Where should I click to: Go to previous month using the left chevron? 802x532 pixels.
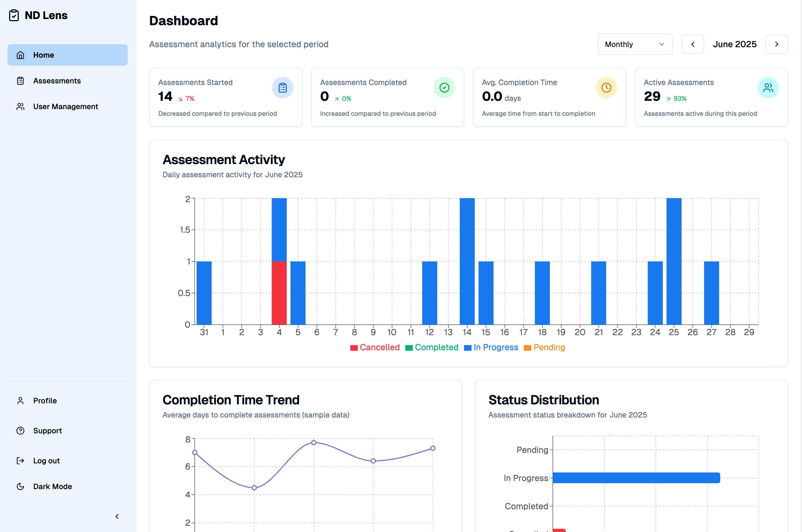click(x=693, y=44)
